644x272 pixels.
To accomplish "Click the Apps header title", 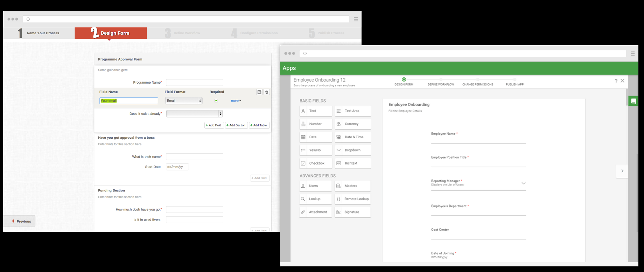I will [x=289, y=68].
